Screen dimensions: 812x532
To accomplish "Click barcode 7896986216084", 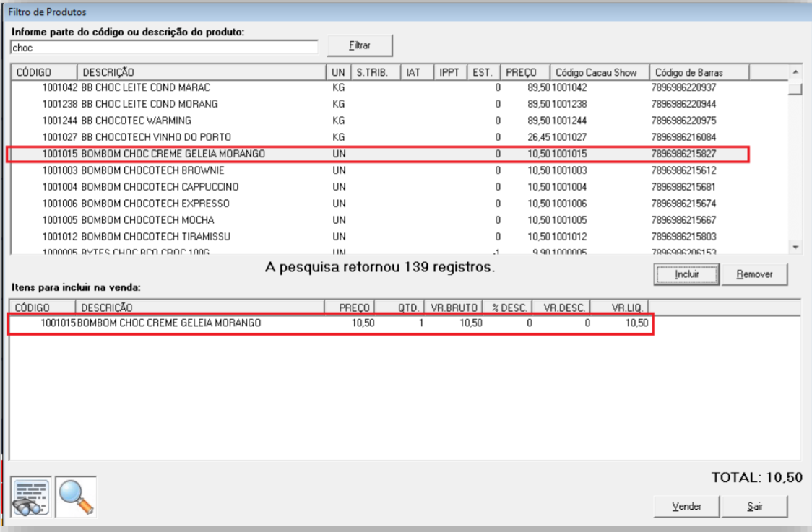I will point(683,137).
